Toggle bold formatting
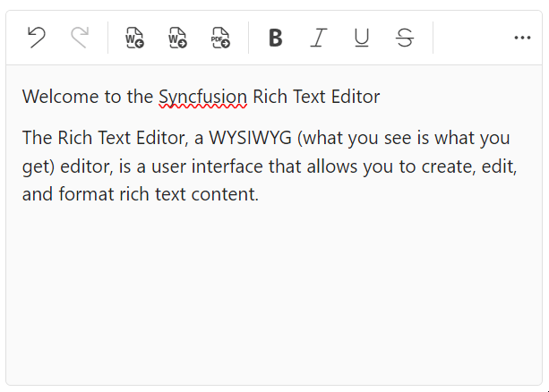The image size is (549, 392). pos(276,38)
